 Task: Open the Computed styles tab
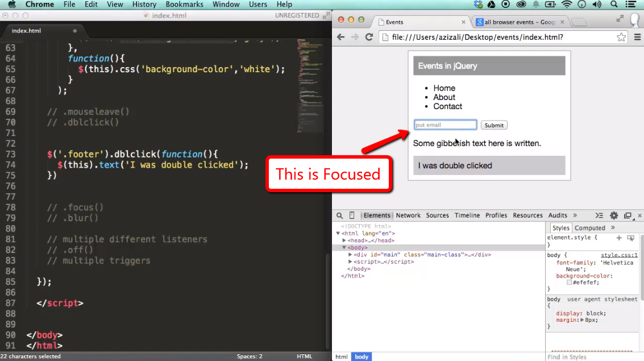[x=590, y=228]
